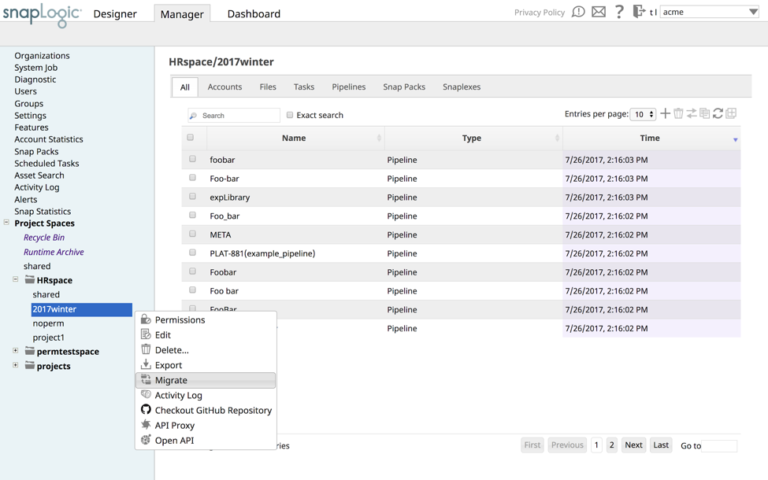768x480 pixels.
Task: Click the search magnifier icon
Action: click(193, 116)
